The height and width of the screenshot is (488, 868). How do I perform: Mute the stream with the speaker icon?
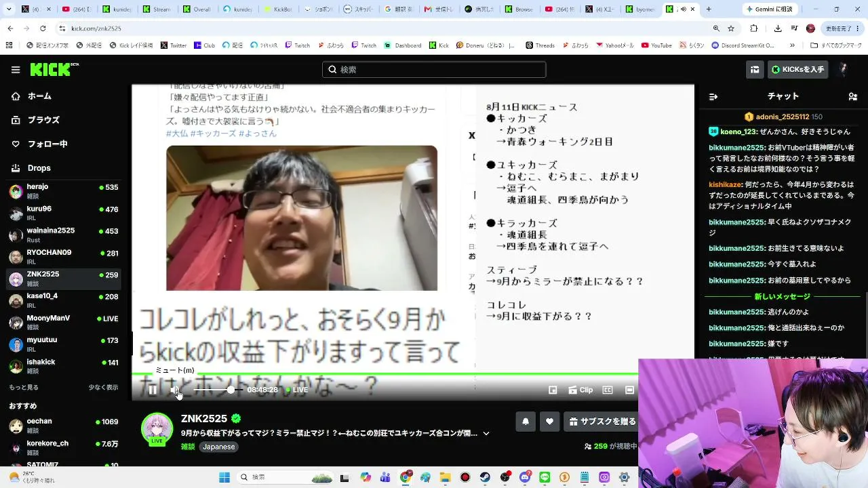click(x=176, y=390)
